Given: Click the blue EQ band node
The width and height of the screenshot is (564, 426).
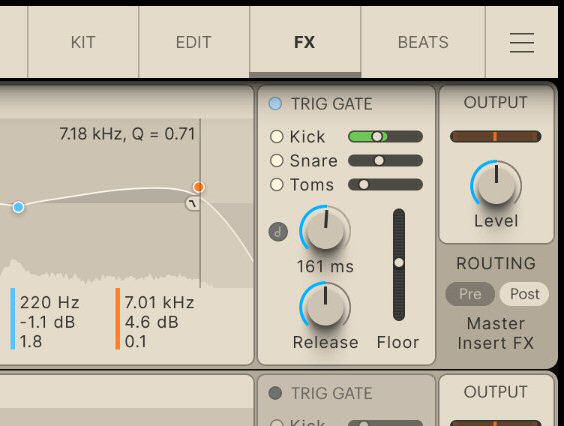Looking at the screenshot, I should tap(18, 207).
